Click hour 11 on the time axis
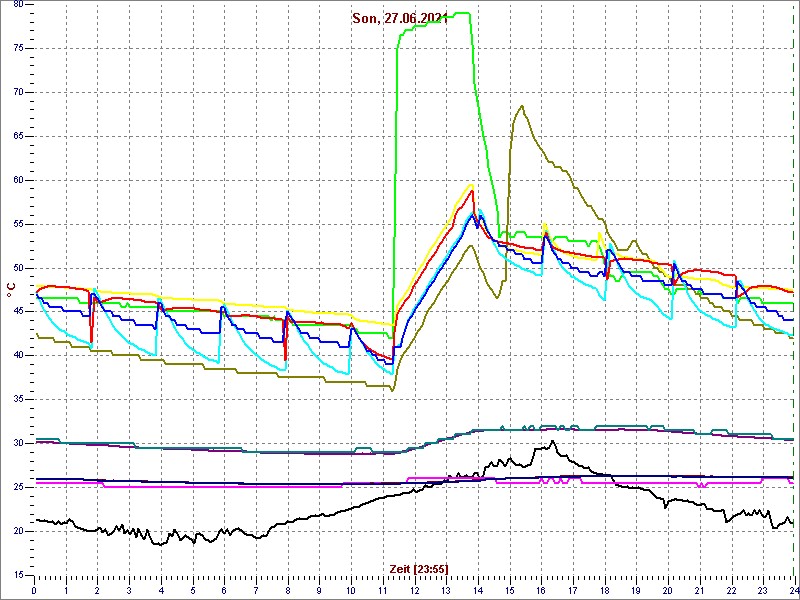The image size is (800, 600). [x=382, y=590]
